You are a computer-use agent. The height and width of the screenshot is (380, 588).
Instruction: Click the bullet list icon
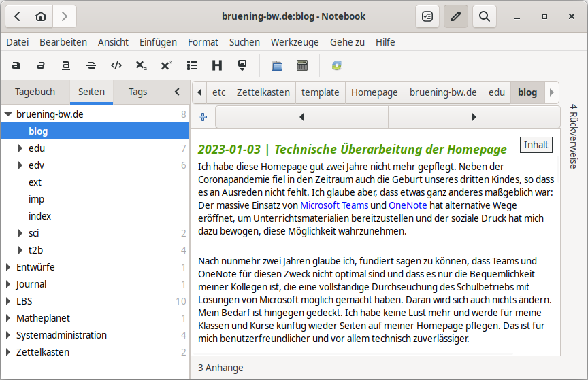point(192,66)
